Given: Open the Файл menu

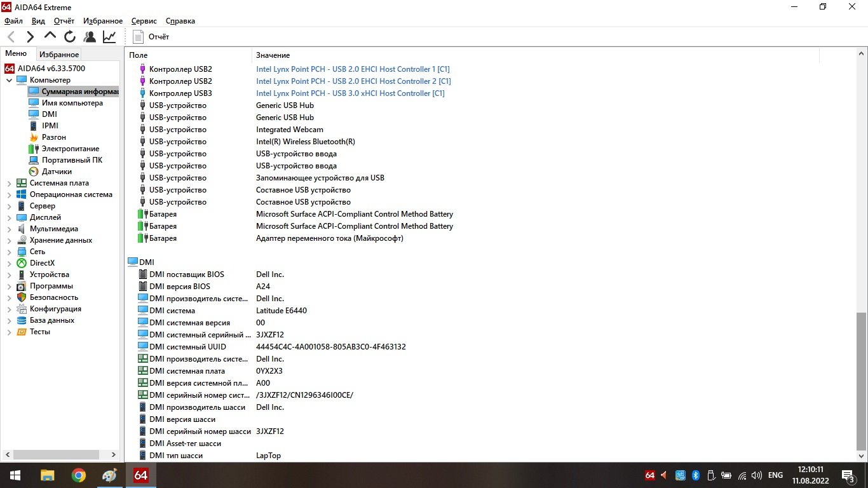Looking at the screenshot, I should [13, 21].
